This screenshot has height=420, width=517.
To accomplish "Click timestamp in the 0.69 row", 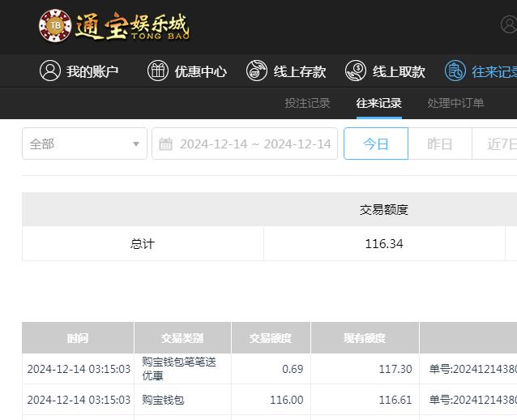I will pyautogui.click(x=79, y=369).
